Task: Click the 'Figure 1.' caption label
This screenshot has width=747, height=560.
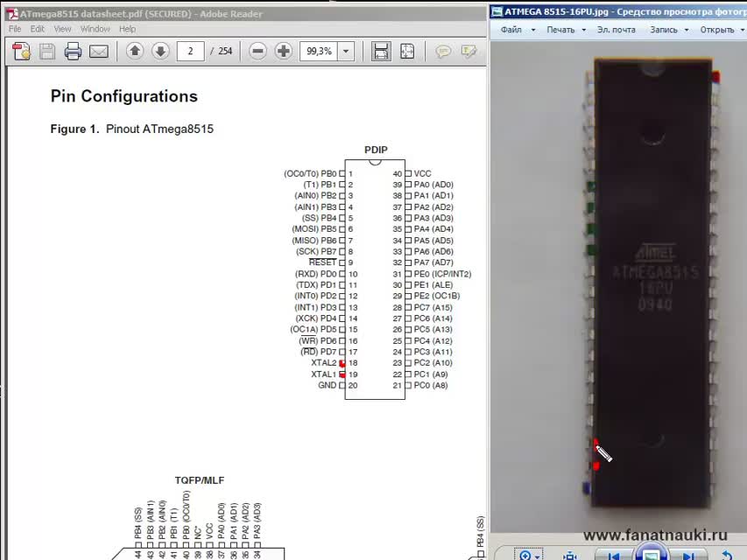Action: point(74,129)
